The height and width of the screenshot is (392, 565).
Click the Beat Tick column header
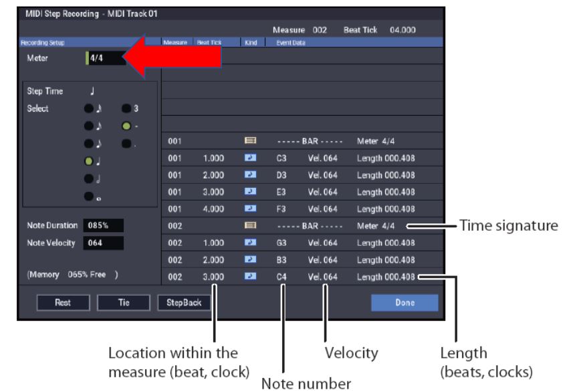click(x=209, y=43)
